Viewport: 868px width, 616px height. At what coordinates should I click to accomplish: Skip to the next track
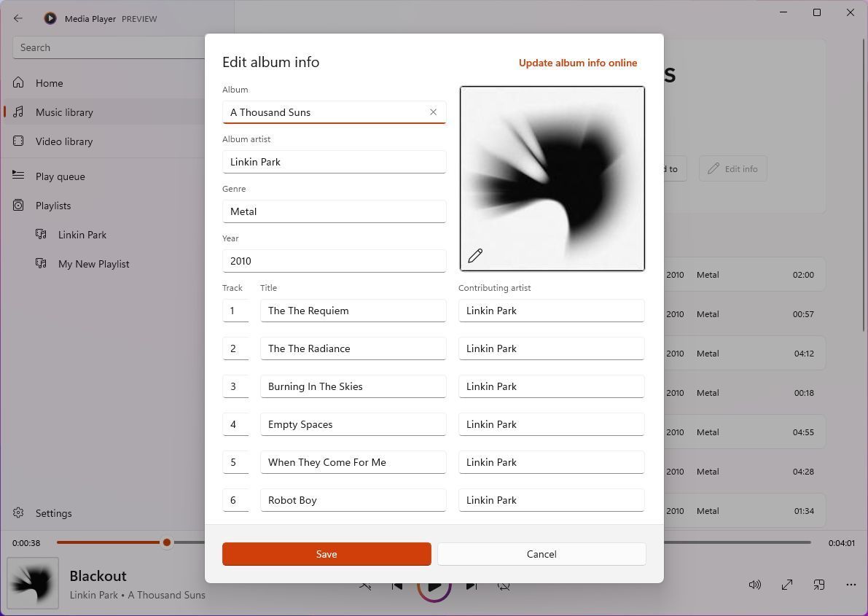[472, 585]
